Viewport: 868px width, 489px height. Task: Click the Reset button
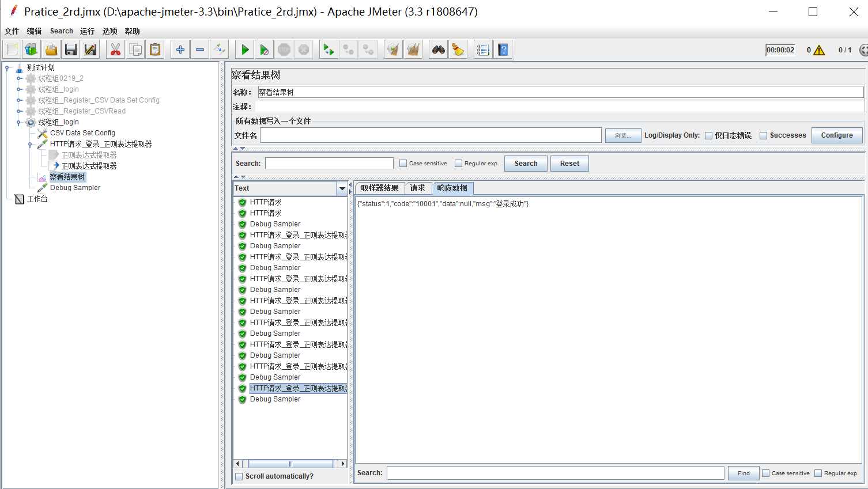tap(569, 164)
